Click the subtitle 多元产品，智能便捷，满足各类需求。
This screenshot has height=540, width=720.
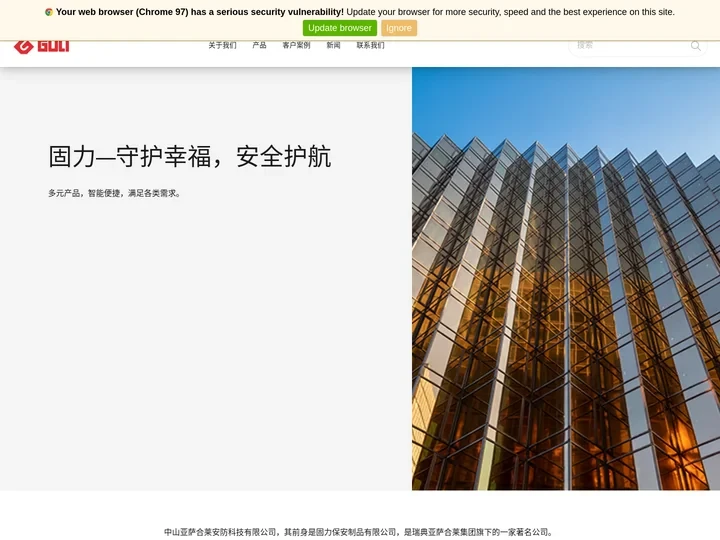click(114, 193)
